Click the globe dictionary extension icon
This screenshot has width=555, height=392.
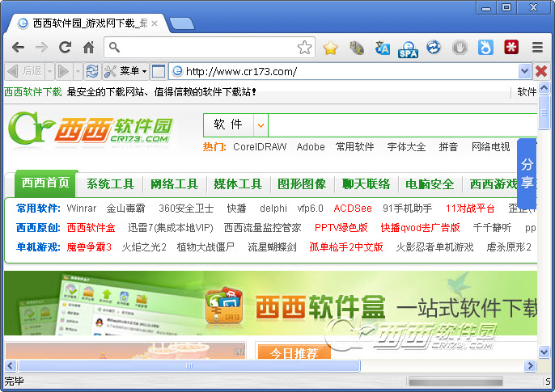click(357, 48)
